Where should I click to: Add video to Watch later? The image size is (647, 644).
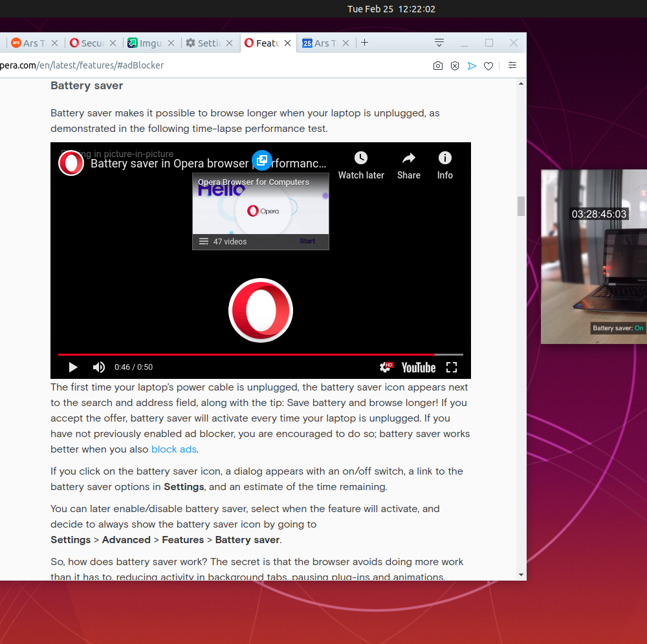pyautogui.click(x=360, y=158)
